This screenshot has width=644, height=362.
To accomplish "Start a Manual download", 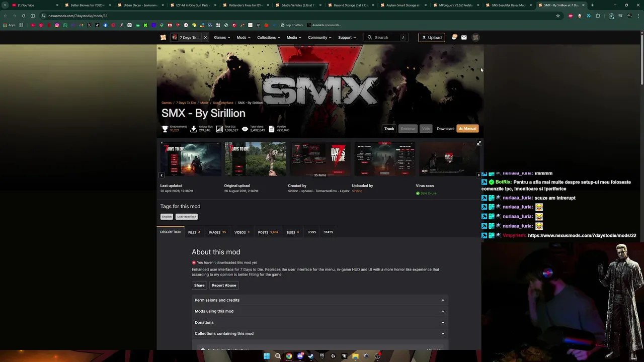I will click(467, 129).
